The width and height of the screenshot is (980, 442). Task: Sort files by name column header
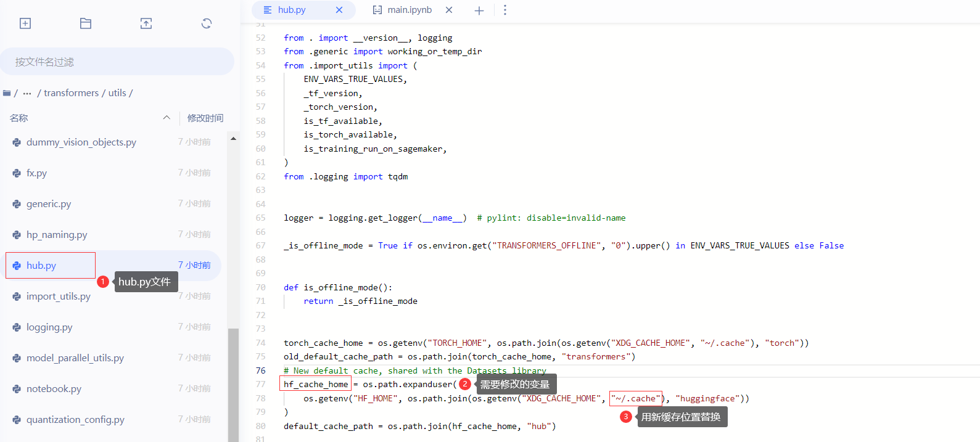click(19, 118)
